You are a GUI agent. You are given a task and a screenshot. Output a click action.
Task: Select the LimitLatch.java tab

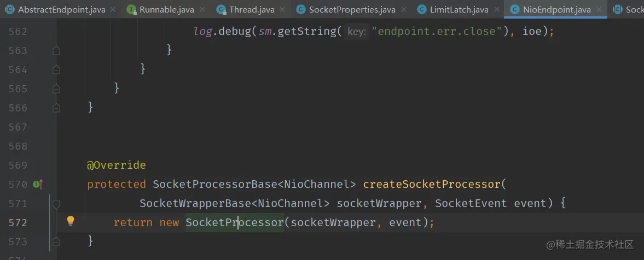coord(459,9)
